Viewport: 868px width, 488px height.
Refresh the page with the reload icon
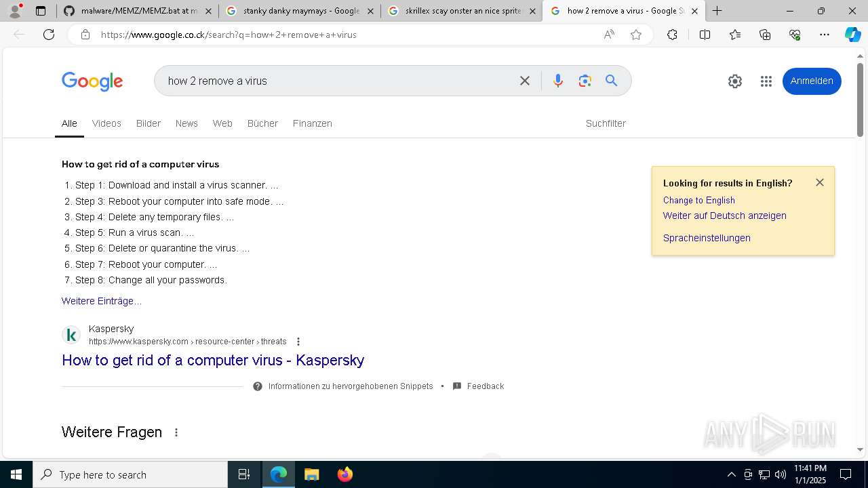coord(49,35)
